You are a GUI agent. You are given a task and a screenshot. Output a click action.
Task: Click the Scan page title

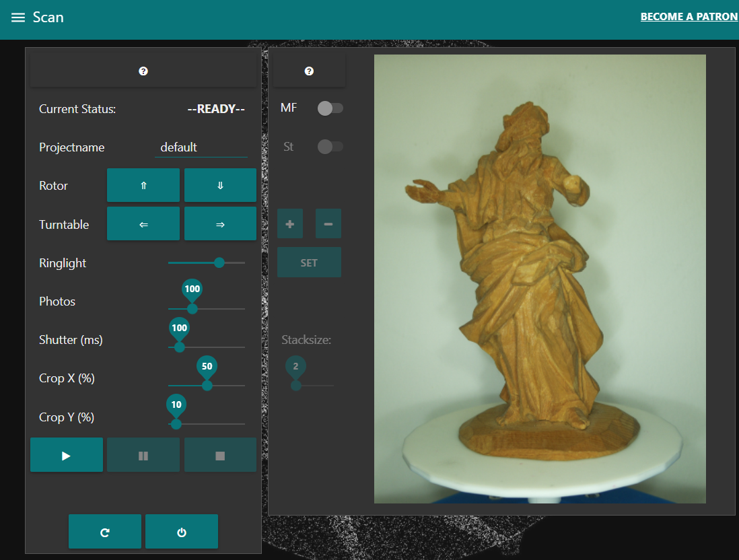[48, 17]
